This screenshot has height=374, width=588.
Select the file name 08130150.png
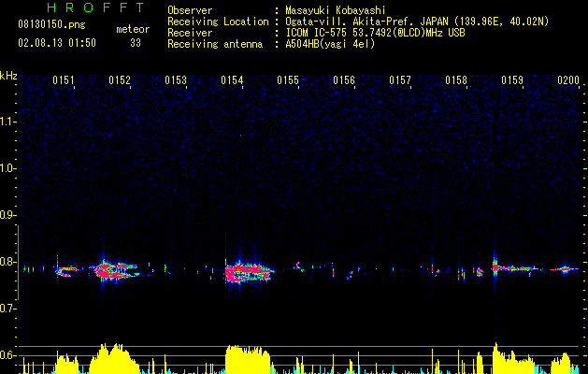(x=51, y=25)
